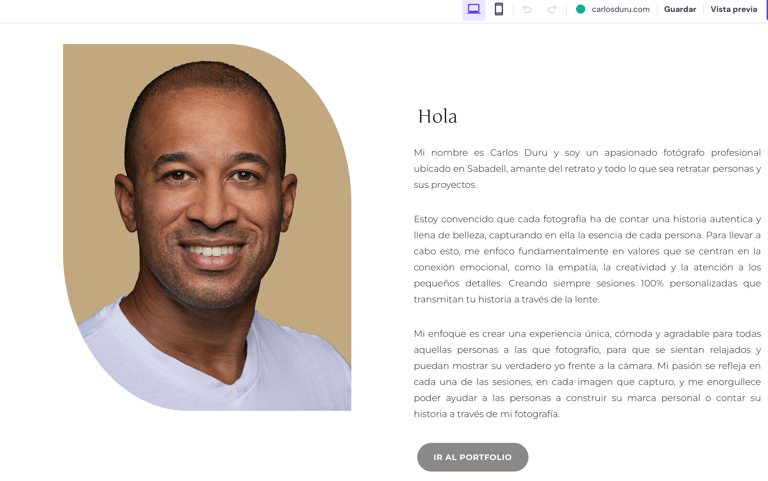
Task: Open Vista previa to preview the site
Action: [734, 9]
